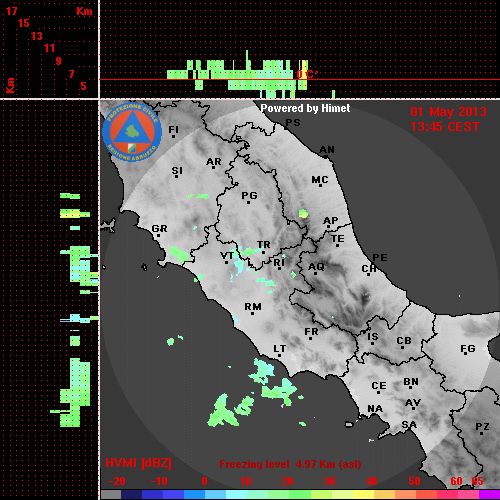Select the FG city label on the map

coord(468,349)
